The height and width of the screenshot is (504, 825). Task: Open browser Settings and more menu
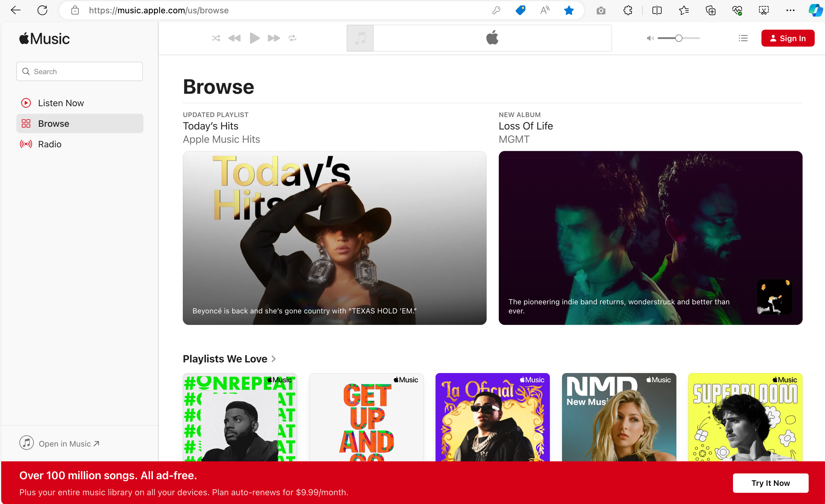pos(790,10)
